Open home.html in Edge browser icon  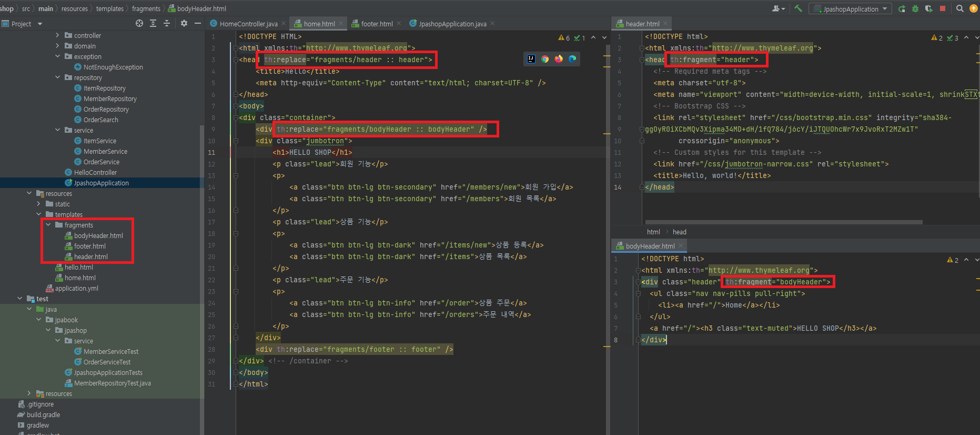572,59
